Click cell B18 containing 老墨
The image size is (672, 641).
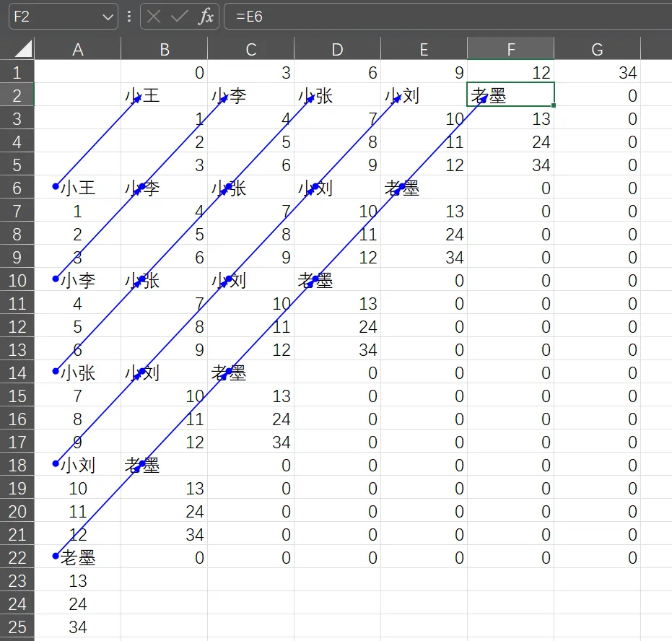[164, 466]
